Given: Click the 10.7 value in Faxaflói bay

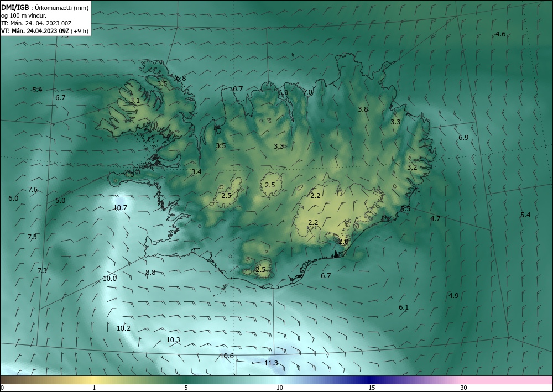Looking at the screenshot, I should click(120, 208).
